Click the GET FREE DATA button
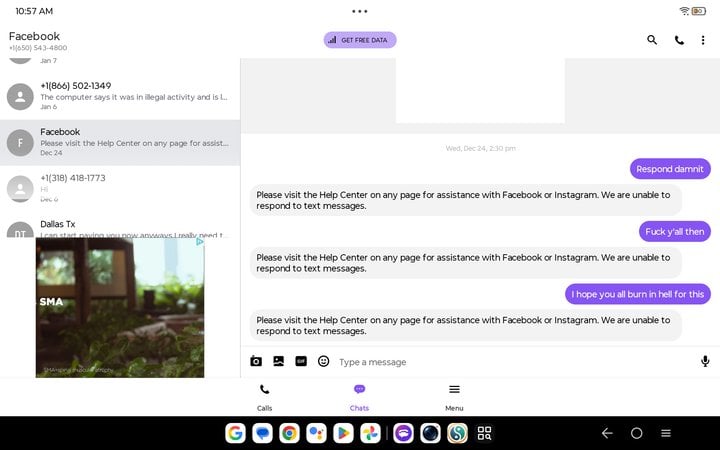The height and width of the screenshot is (450, 720). tap(360, 40)
